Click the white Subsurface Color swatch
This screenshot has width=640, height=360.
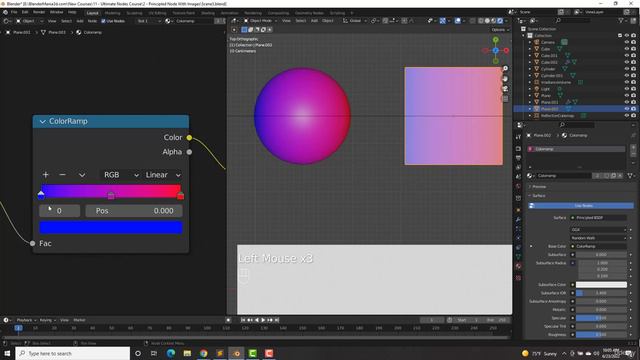[601, 284]
